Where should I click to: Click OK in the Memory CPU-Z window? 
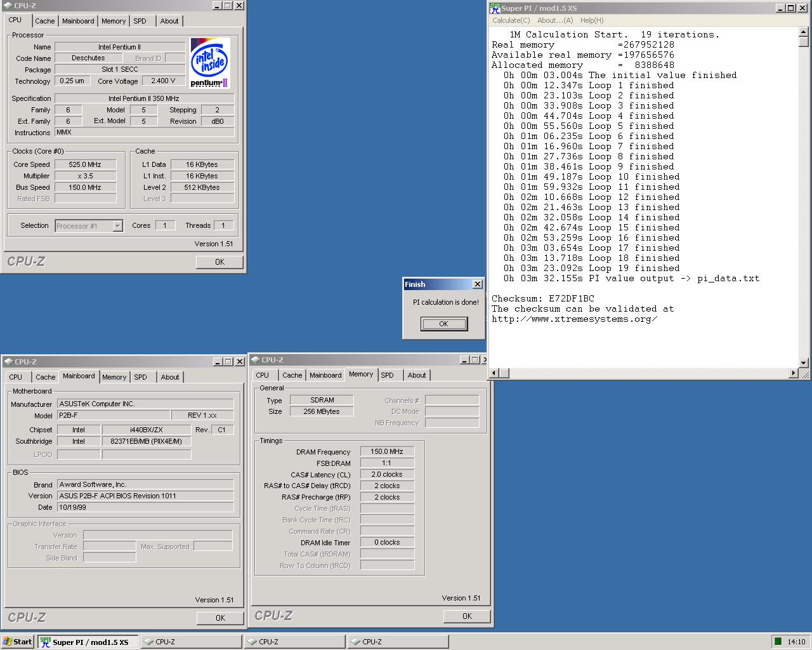coord(467,616)
